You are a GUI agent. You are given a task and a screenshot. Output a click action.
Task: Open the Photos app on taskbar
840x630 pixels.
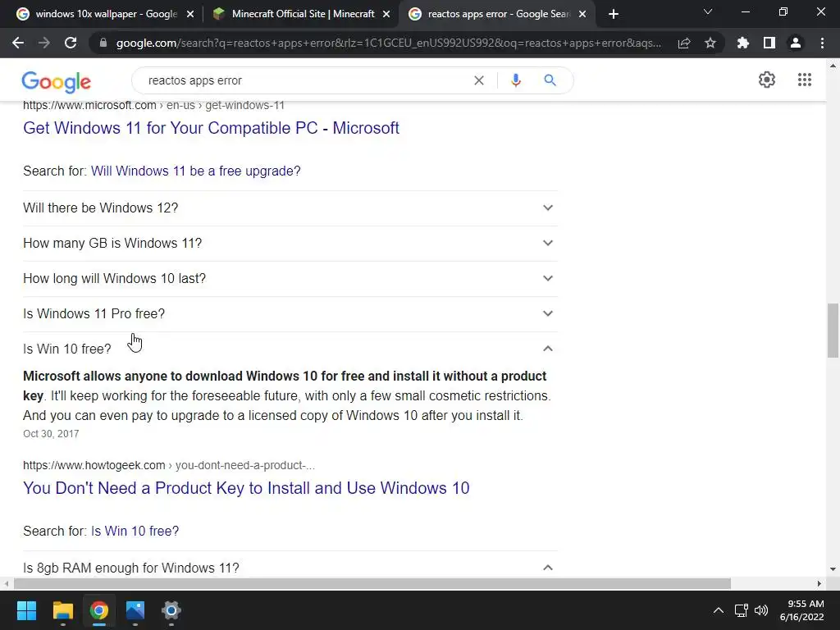click(x=135, y=610)
